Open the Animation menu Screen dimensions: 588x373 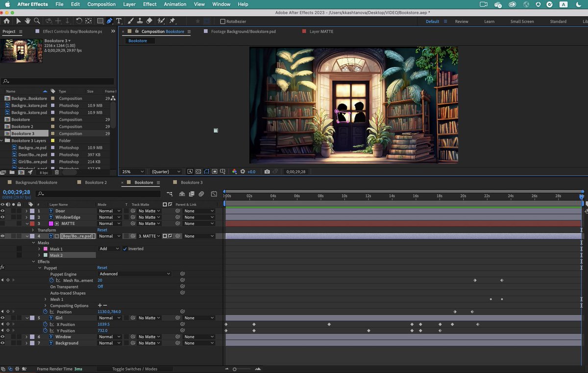point(175,4)
